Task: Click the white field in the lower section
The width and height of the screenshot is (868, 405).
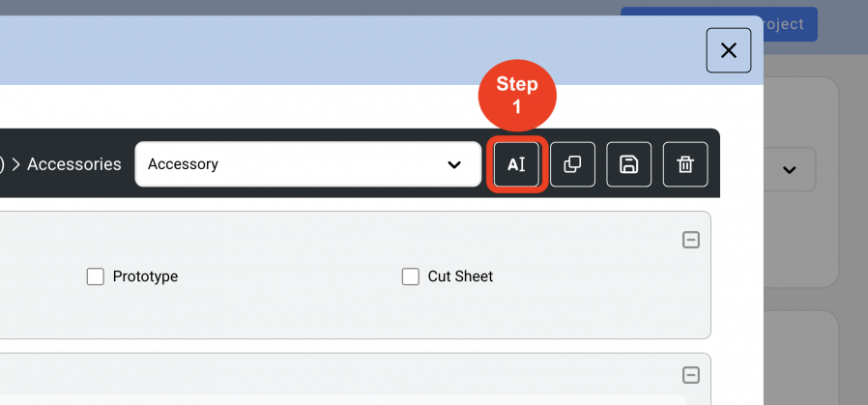Action: pos(343,399)
